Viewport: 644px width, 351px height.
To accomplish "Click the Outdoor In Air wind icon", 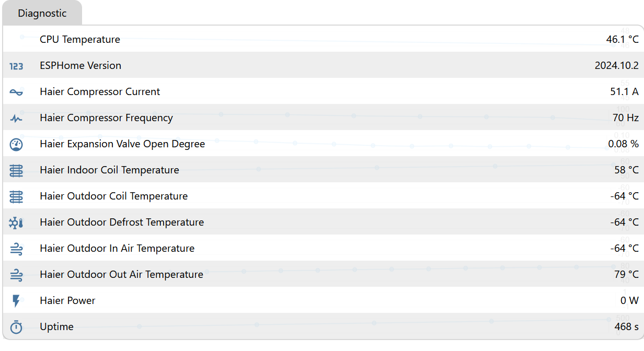I will point(16,249).
